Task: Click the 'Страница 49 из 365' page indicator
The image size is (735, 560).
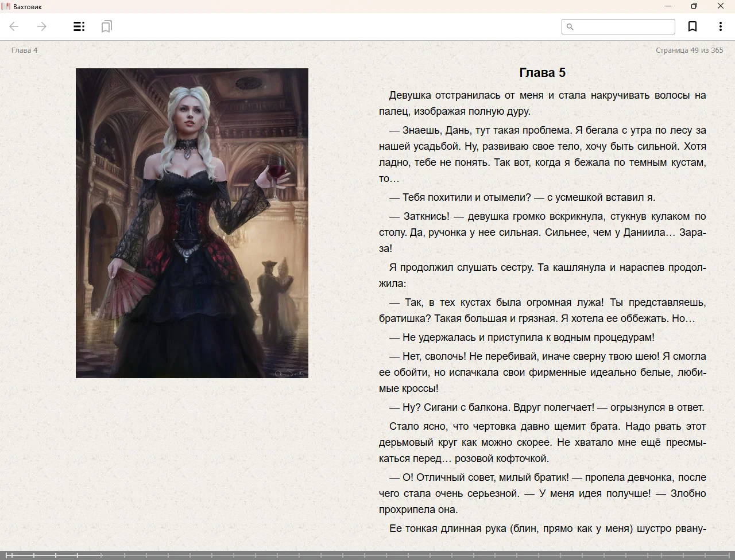Action: click(x=689, y=50)
